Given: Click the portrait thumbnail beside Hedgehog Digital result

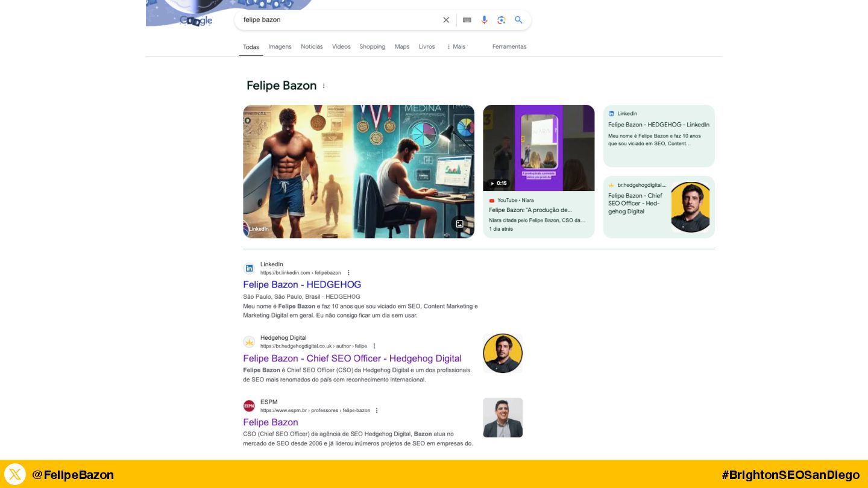Looking at the screenshot, I should (503, 353).
